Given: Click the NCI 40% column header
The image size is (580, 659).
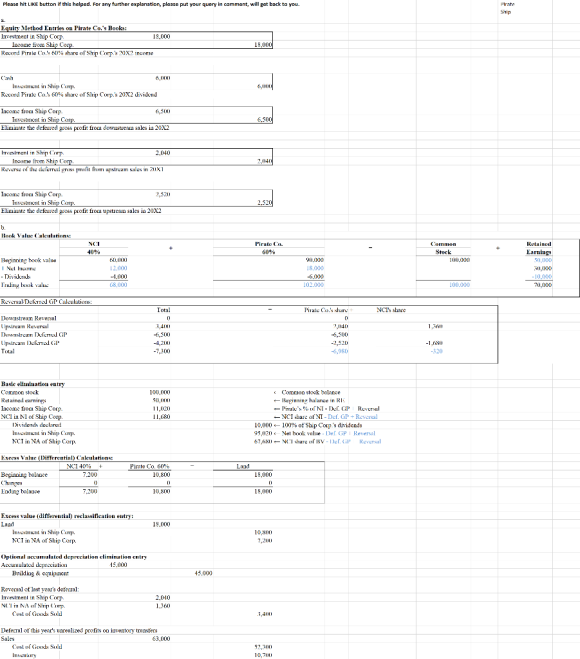Looking at the screenshot, I should click(x=93, y=248).
